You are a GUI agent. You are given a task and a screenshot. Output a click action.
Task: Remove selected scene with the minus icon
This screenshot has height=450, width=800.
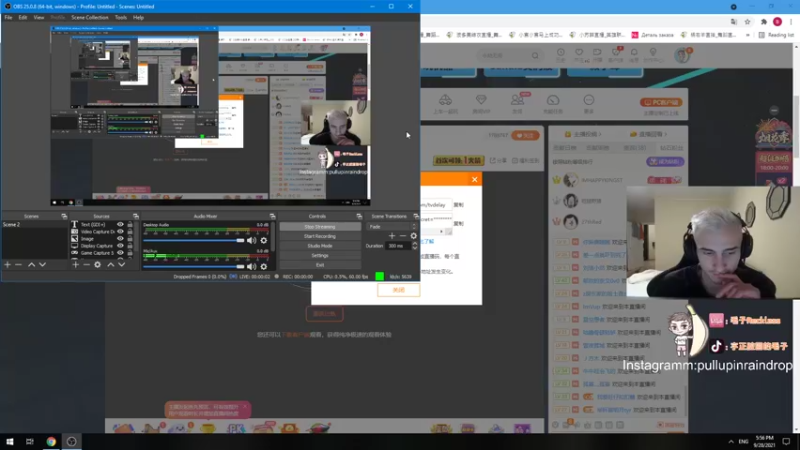point(18,265)
